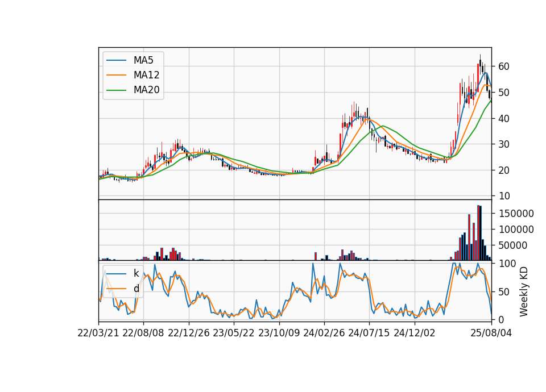Click the tallest volume bar

(478, 233)
